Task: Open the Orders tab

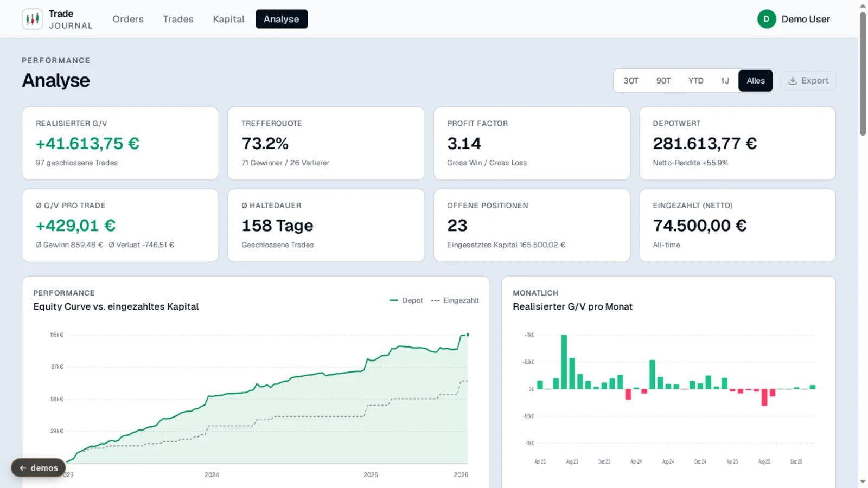Action: point(128,19)
